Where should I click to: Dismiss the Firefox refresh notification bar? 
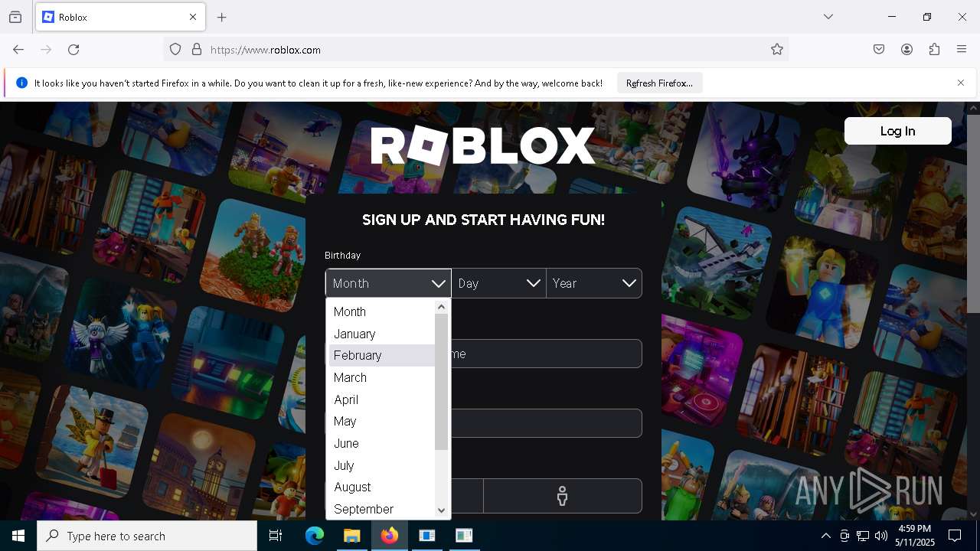point(961,83)
